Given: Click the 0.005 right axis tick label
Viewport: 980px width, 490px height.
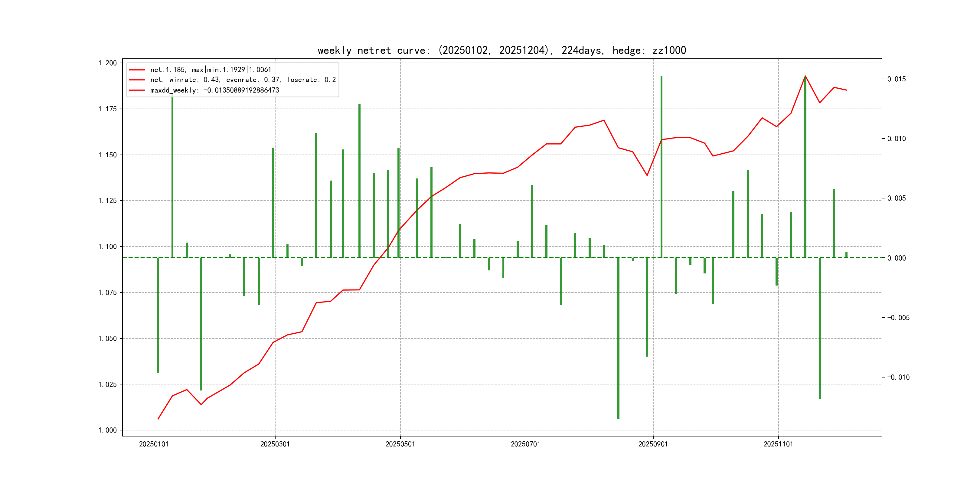Looking at the screenshot, I should 896,198.
